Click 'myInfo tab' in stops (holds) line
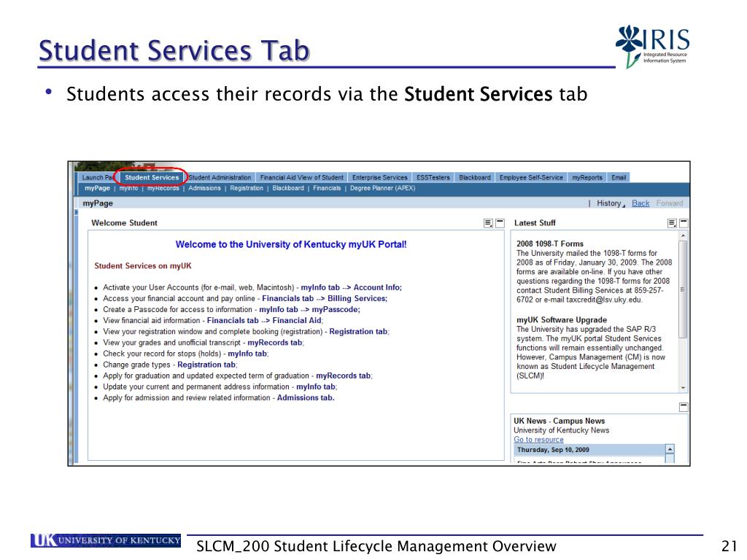747x560 pixels. tap(248, 354)
